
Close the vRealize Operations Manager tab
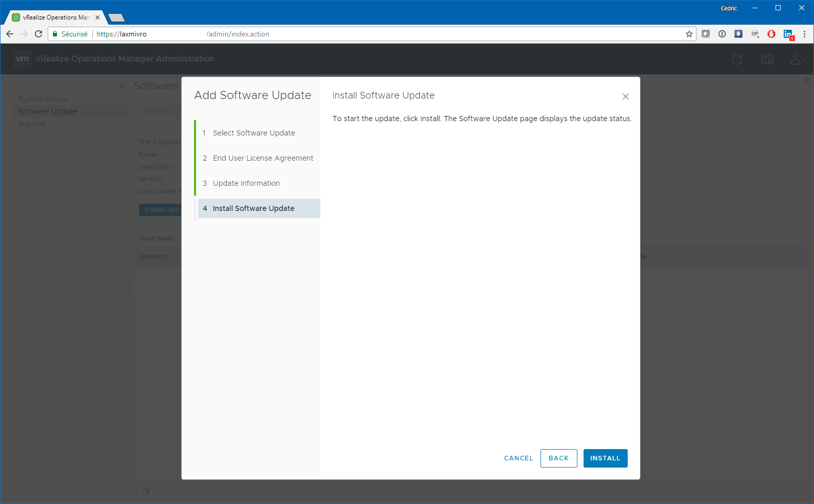click(x=98, y=17)
